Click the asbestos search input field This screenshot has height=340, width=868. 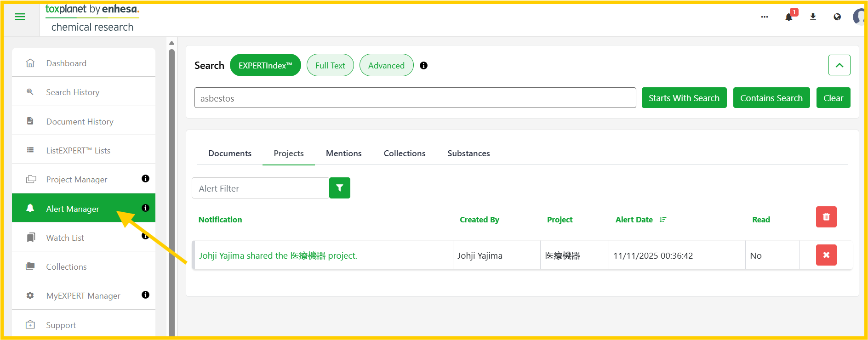pyautogui.click(x=415, y=98)
